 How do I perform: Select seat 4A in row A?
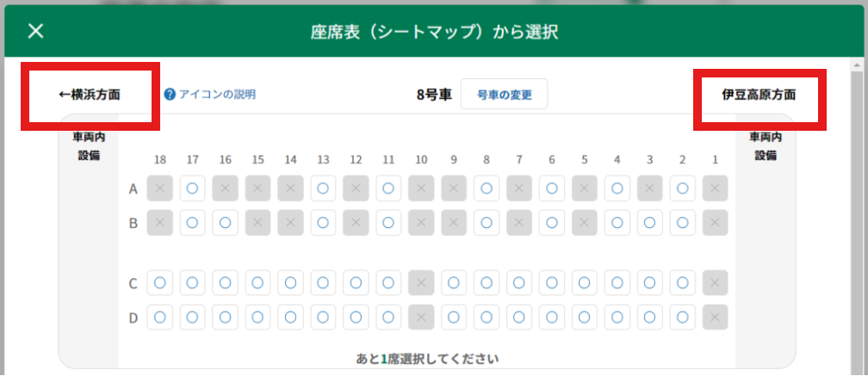point(617,188)
